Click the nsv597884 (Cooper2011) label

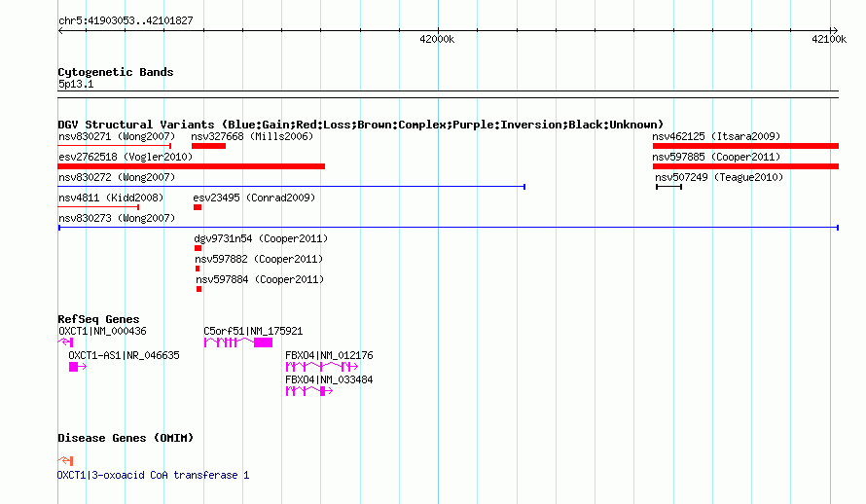click(x=260, y=279)
